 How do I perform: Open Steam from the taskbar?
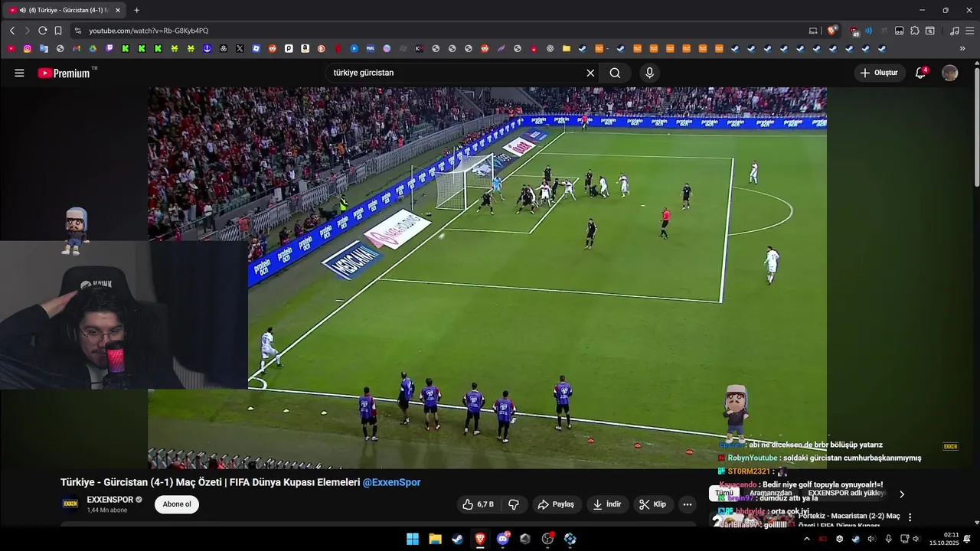pyautogui.click(x=457, y=539)
